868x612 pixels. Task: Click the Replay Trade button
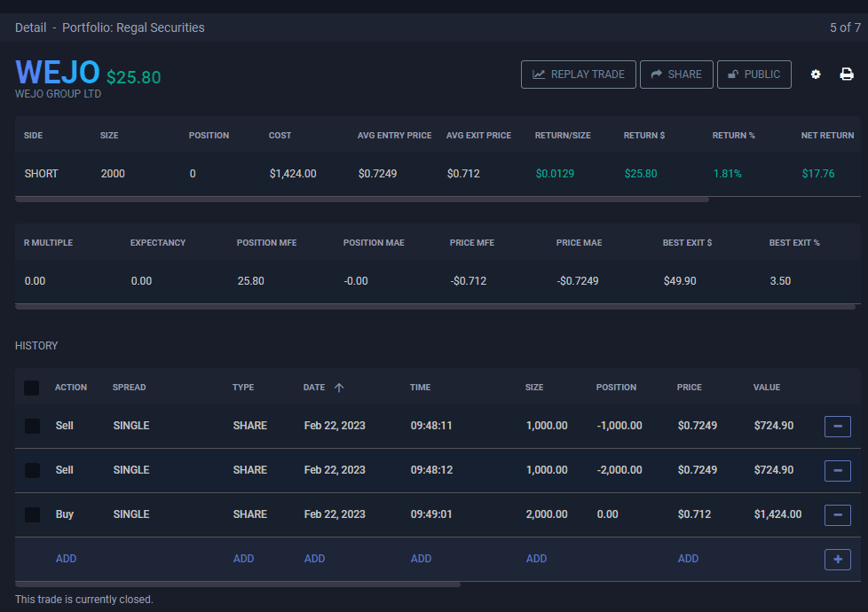point(579,75)
